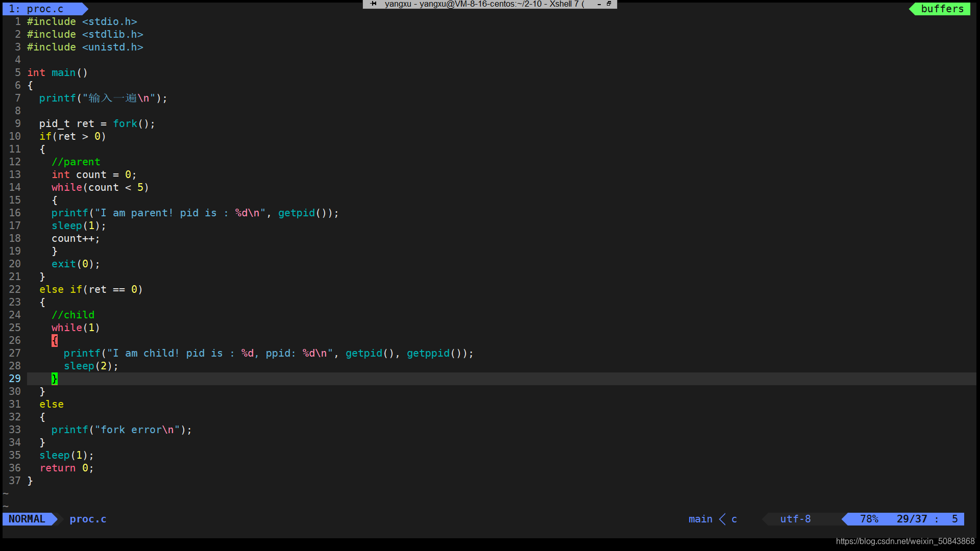Click the I am parent printf line
The image size is (980, 551).
click(x=195, y=213)
